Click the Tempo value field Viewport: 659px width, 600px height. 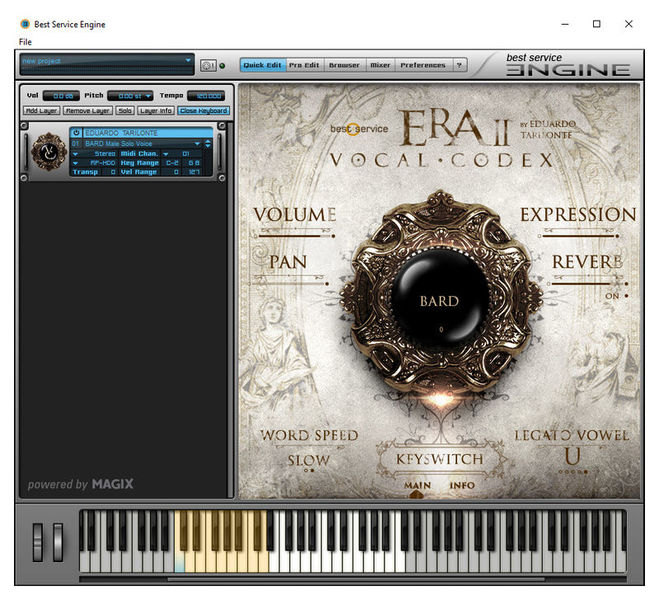pos(206,96)
